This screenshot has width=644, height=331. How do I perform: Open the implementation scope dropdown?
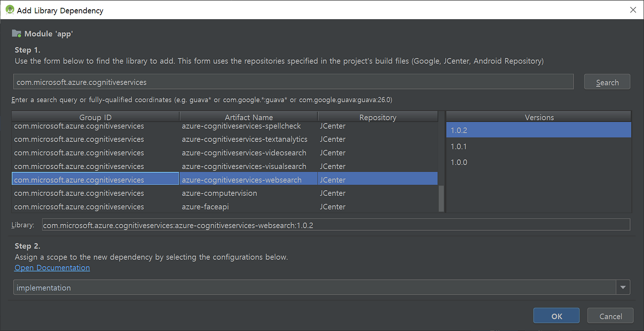pos(317,287)
